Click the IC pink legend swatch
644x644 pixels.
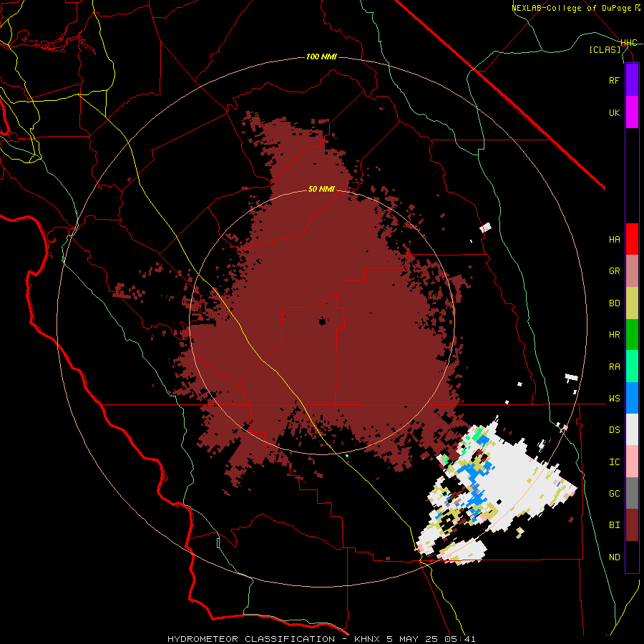tap(632, 462)
